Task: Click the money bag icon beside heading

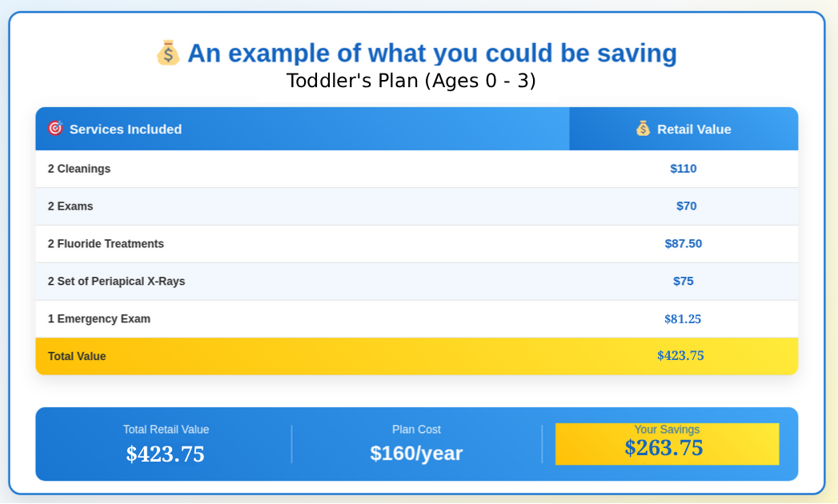Action: [168, 53]
